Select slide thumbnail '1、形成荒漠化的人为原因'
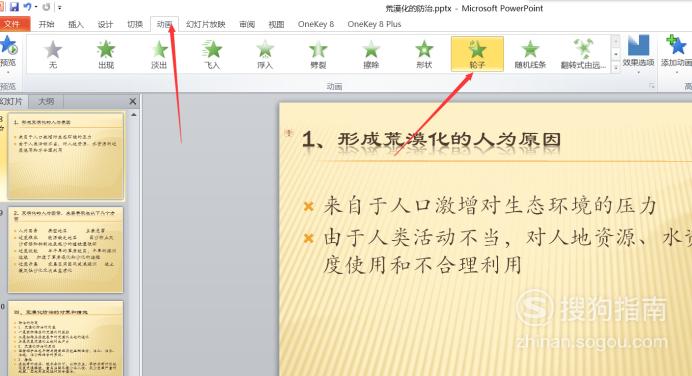Viewport: 692px width, 376px height. coord(66,156)
